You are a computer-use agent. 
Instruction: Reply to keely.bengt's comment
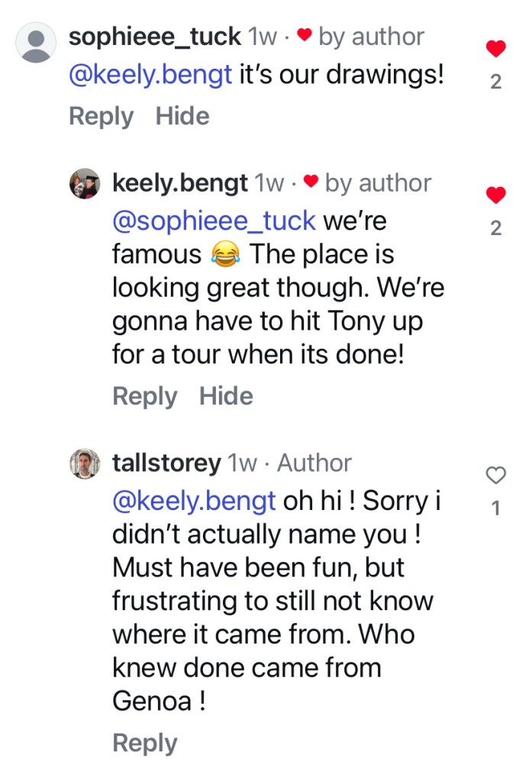144,396
